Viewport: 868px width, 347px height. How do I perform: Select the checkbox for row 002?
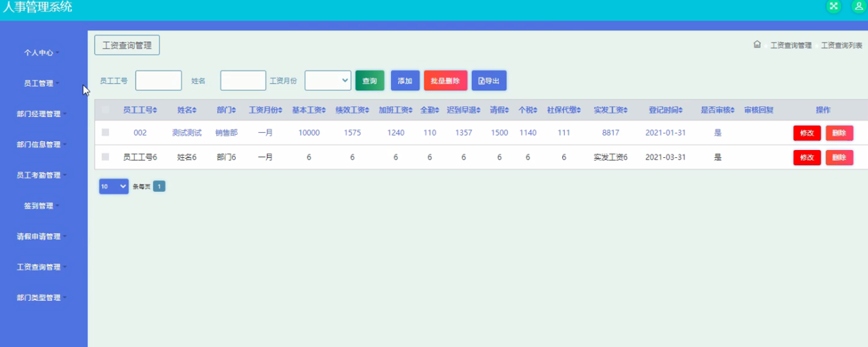coord(105,133)
